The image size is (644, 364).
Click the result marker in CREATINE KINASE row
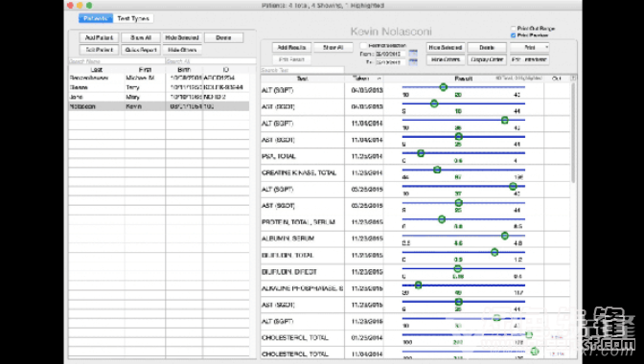click(437, 170)
